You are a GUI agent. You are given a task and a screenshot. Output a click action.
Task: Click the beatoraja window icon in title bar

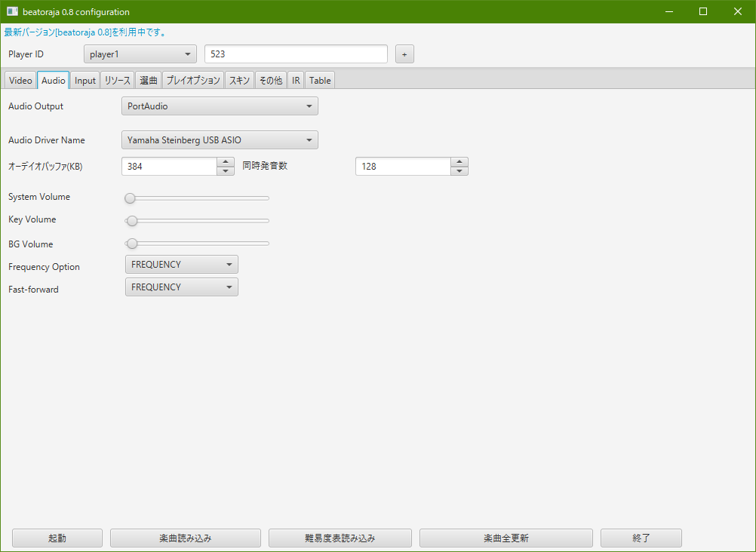point(13,11)
